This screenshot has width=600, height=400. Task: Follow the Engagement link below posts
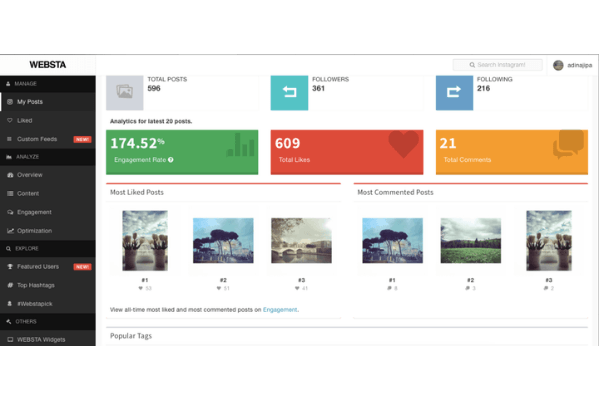pos(280,310)
